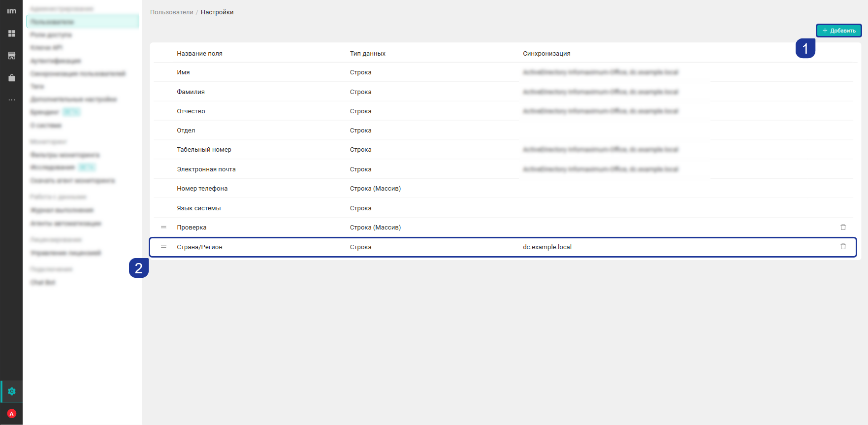Click Строка (Массив) type in Проверка row
This screenshot has height=425, width=868.
click(375, 228)
